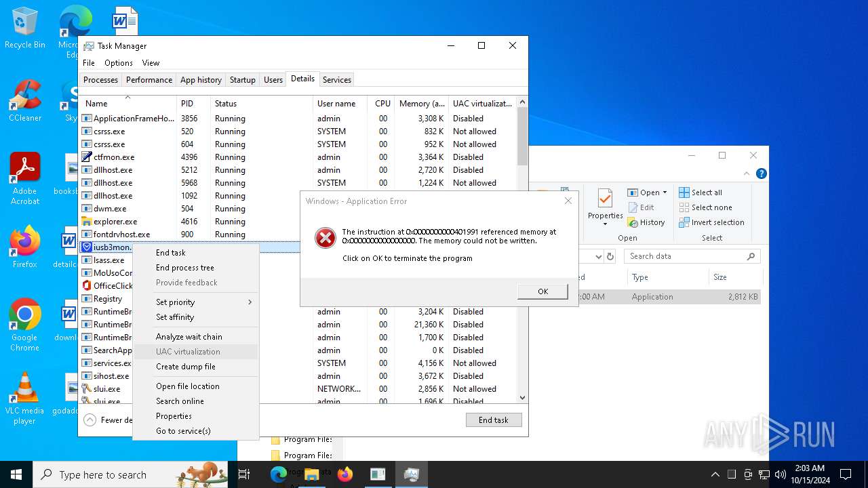The width and height of the screenshot is (868, 488).
Task: Switch to Startup tab
Action: (242, 80)
